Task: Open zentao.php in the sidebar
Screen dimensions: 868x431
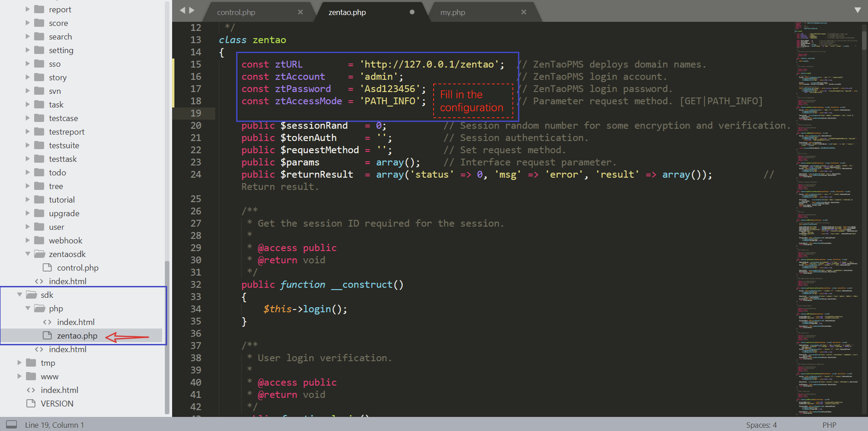Action: (77, 336)
